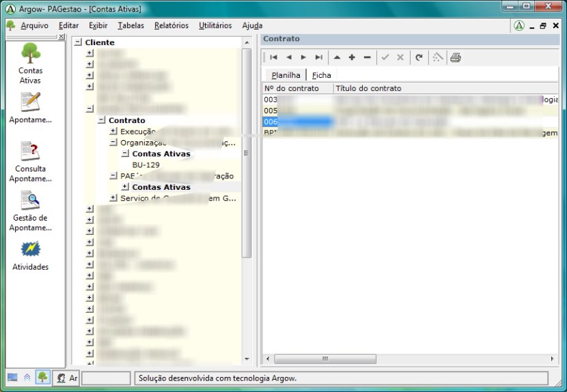Go to first contract record

coord(274,57)
